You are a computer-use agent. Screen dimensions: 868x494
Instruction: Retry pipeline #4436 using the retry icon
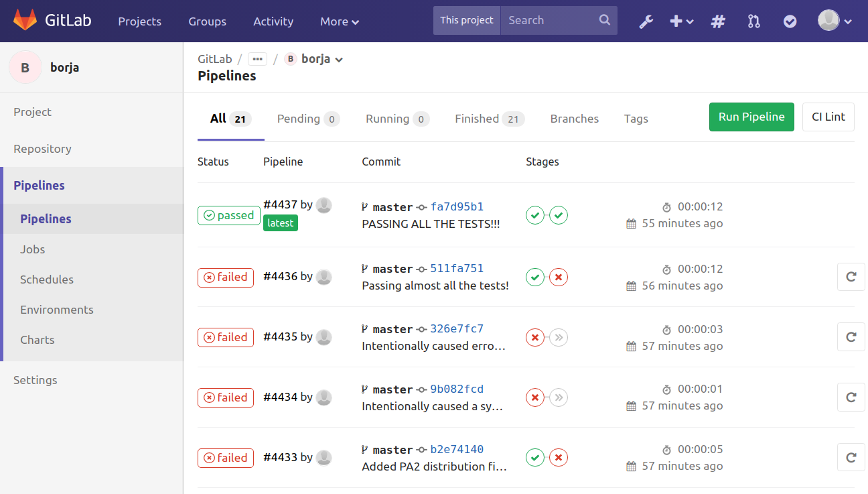pyautogui.click(x=851, y=277)
